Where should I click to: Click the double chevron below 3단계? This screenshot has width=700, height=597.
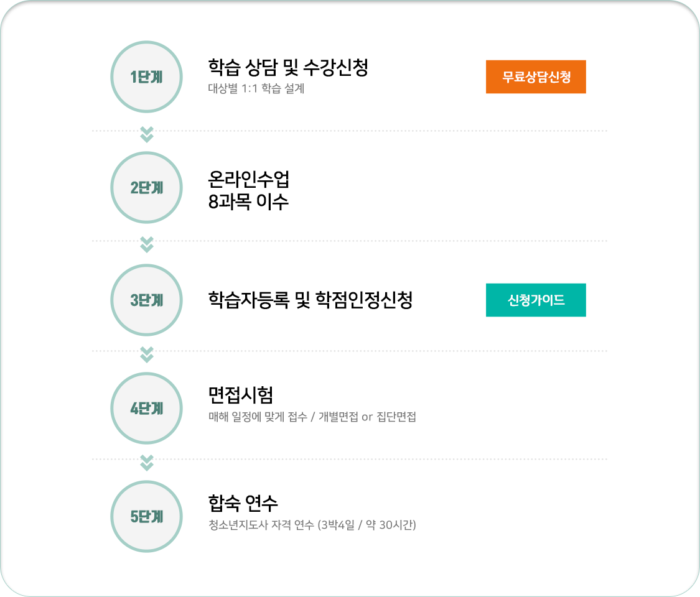146,354
